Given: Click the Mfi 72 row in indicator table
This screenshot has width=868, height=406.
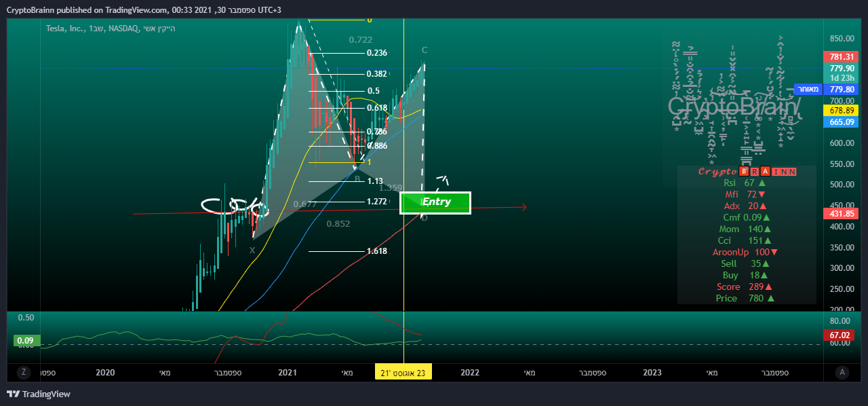Looking at the screenshot, I should pyautogui.click(x=745, y=194).
